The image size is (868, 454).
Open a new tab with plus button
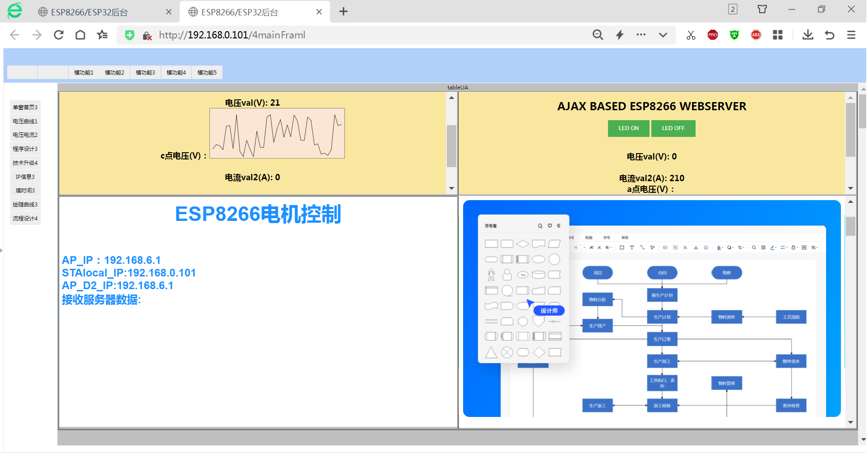click(x=343, y=11)
